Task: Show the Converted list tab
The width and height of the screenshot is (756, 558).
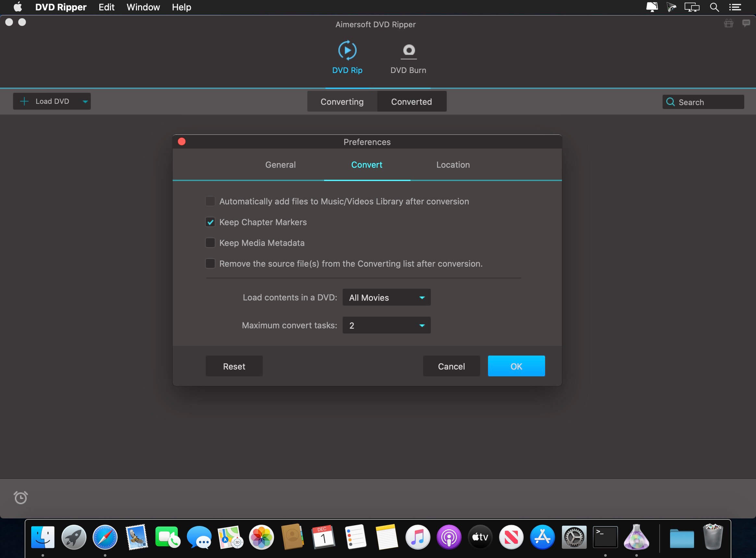Action: tap(412, 102)
